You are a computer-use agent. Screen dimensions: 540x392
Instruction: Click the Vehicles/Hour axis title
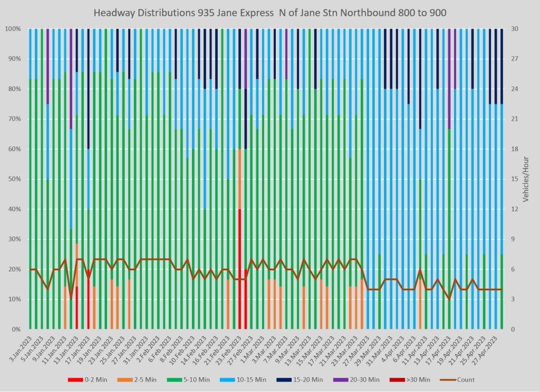(525, 179)
